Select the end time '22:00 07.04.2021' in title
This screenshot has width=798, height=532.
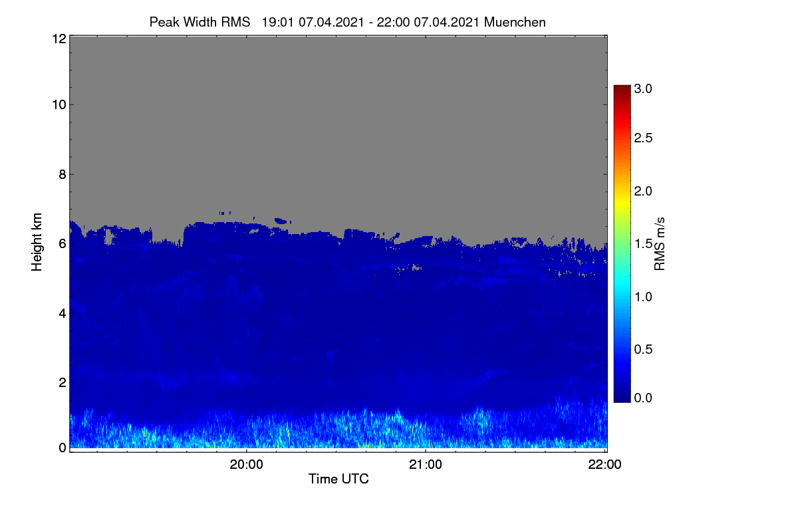point(428,22)
